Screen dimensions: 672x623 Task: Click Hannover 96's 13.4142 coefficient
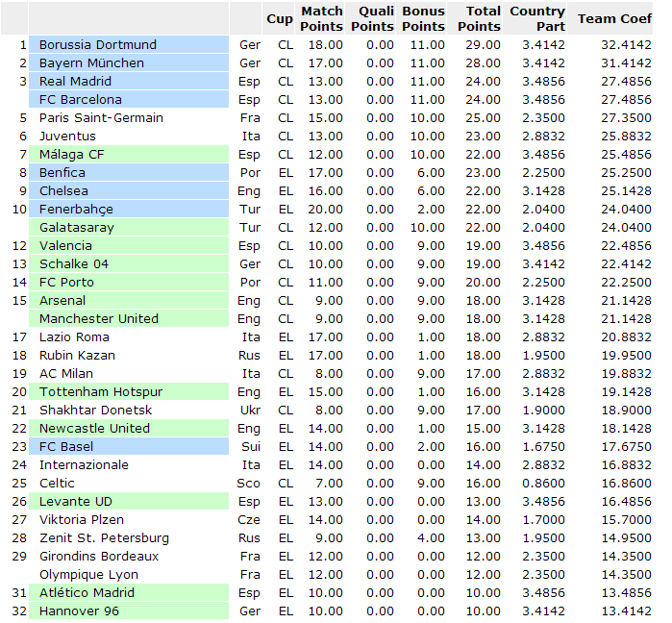(x=626, y=611)
